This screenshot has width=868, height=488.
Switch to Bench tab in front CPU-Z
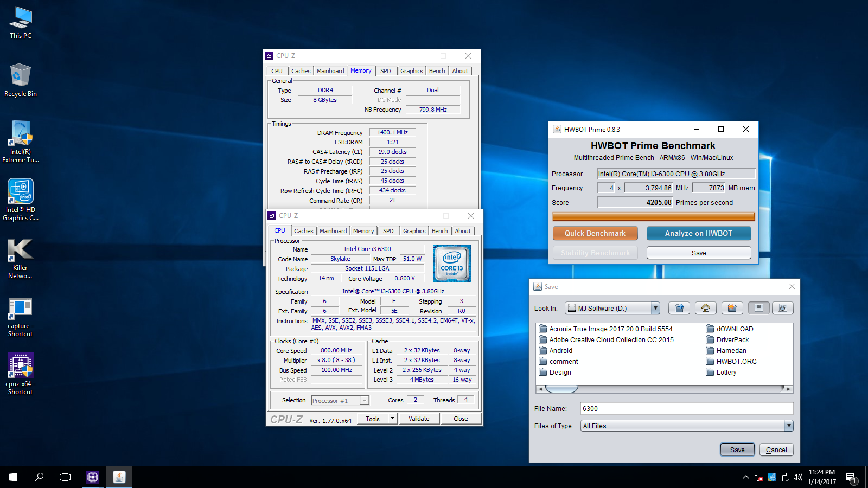439,231
